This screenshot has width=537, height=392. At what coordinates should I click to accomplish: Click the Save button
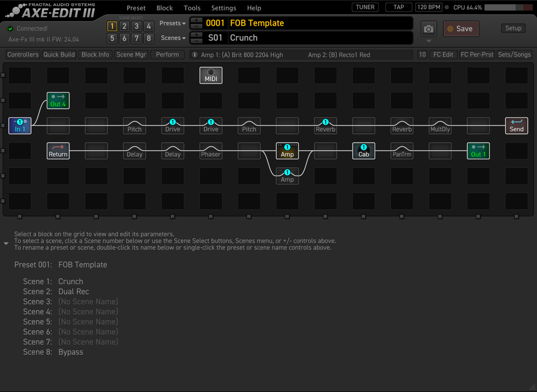[x=461, y=29]
